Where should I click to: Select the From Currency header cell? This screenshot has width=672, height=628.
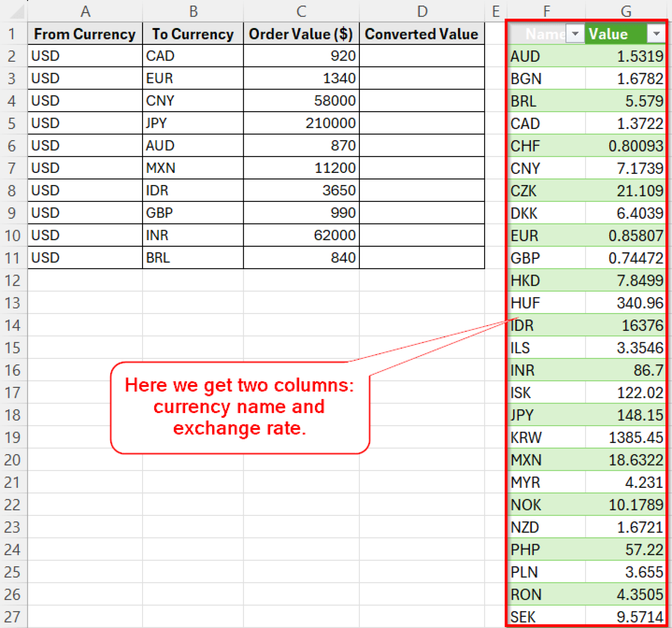(x=85, y=33)
